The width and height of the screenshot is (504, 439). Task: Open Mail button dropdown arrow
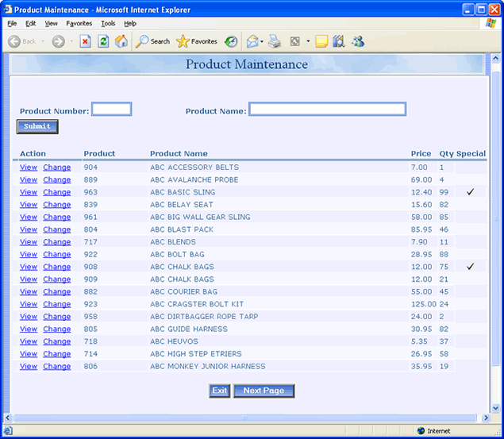[262, 42]
